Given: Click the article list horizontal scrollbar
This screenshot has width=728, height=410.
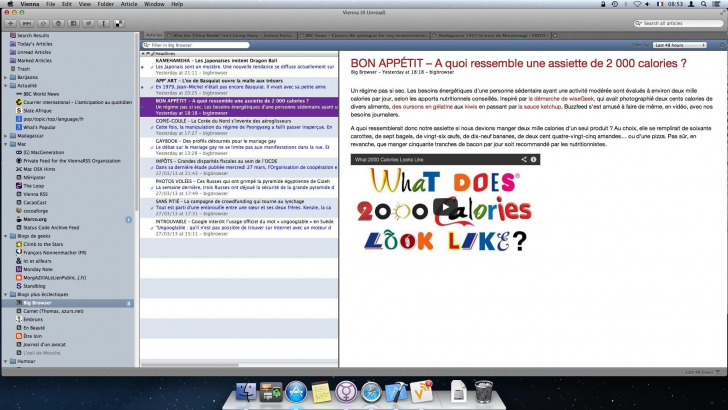Looking at the screenshot, I should tap(190, 365).
